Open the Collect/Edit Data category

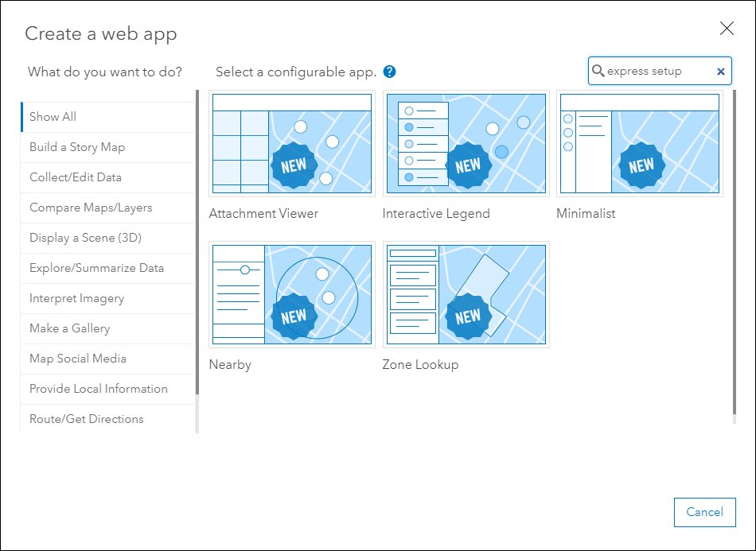(x=108, y=177)
